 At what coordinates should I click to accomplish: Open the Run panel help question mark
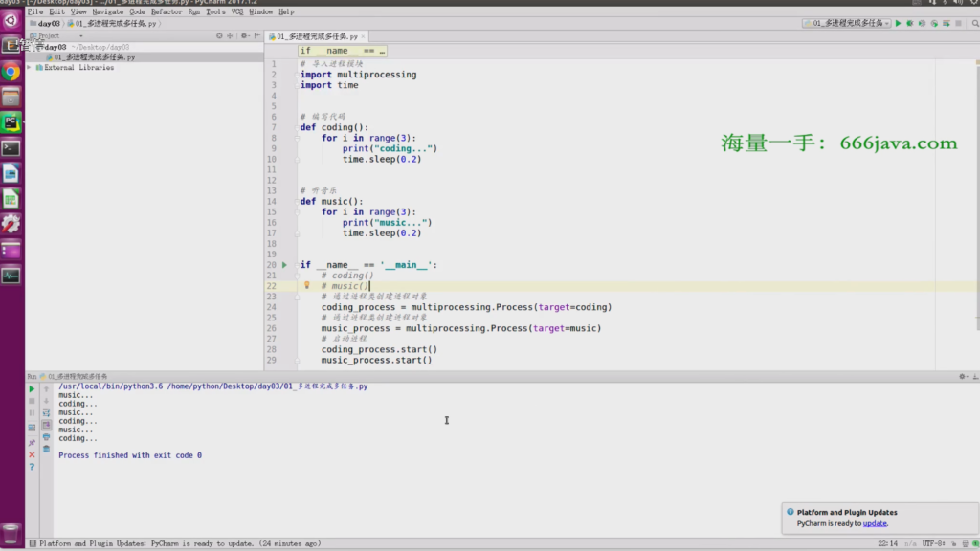[x=32, y=467]
